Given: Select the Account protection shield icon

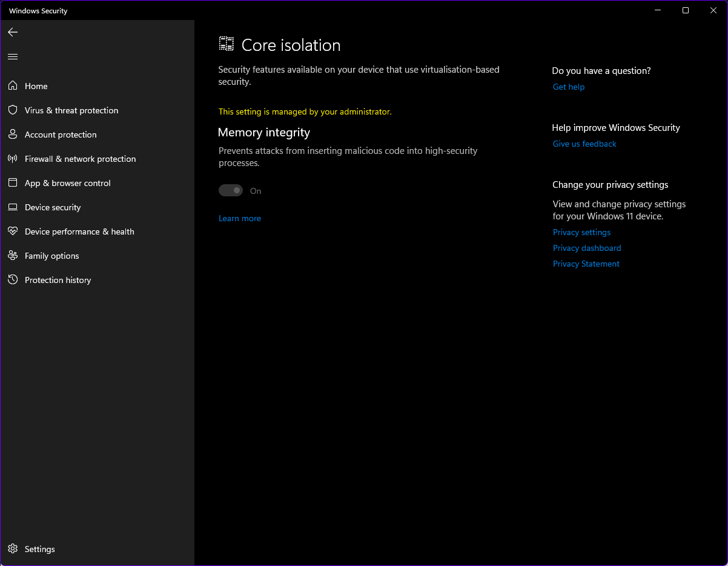Looking at the screenshot, I should coord(13,134).
